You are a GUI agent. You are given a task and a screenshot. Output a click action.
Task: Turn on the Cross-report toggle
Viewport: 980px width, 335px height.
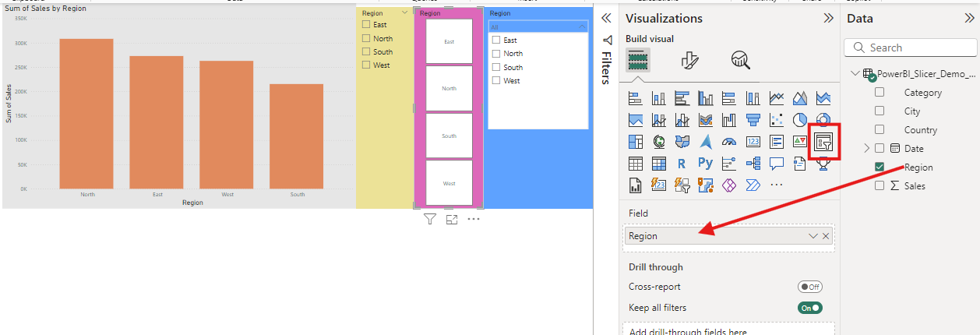(x=809, y=287)
